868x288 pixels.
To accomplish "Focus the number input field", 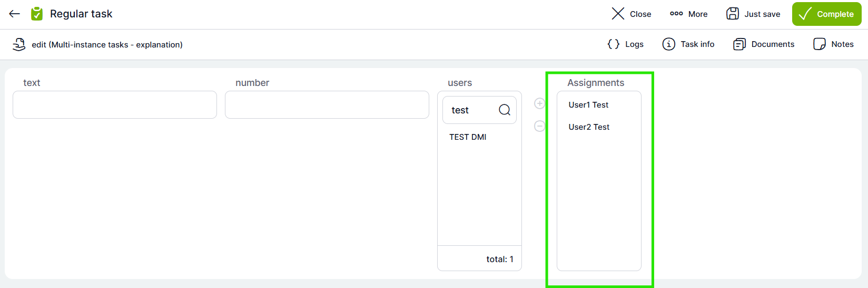I will (x=327, y=105).
